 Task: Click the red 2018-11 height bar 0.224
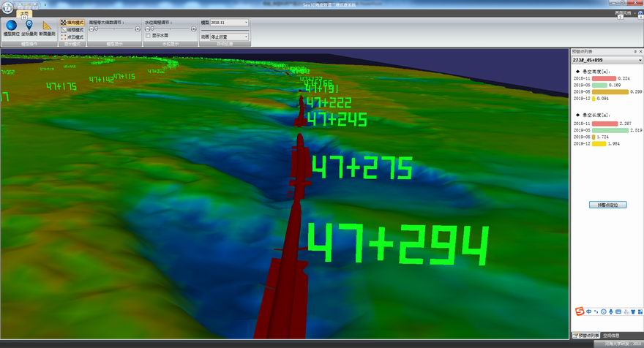(x=604, y=78)
